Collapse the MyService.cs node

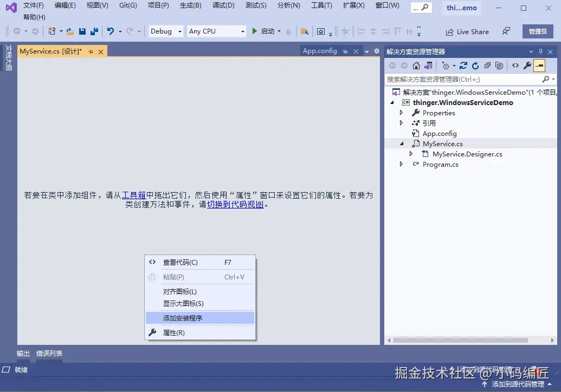pos(402,143)
